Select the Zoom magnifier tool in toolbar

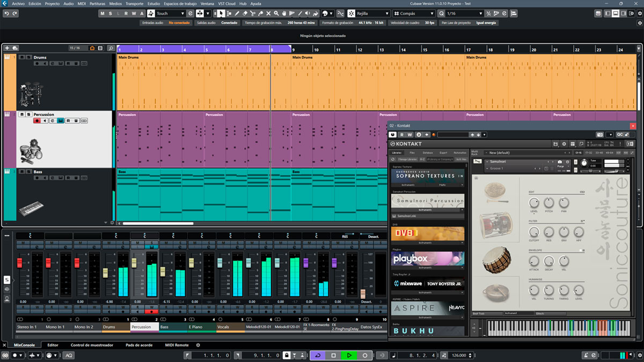coord(276,13)
